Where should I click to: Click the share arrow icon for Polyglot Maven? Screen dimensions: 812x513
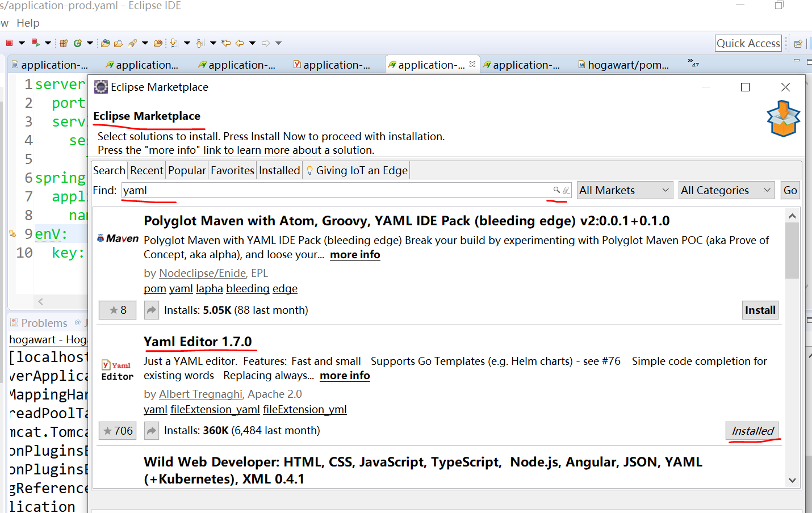click(x=151, y=310)
